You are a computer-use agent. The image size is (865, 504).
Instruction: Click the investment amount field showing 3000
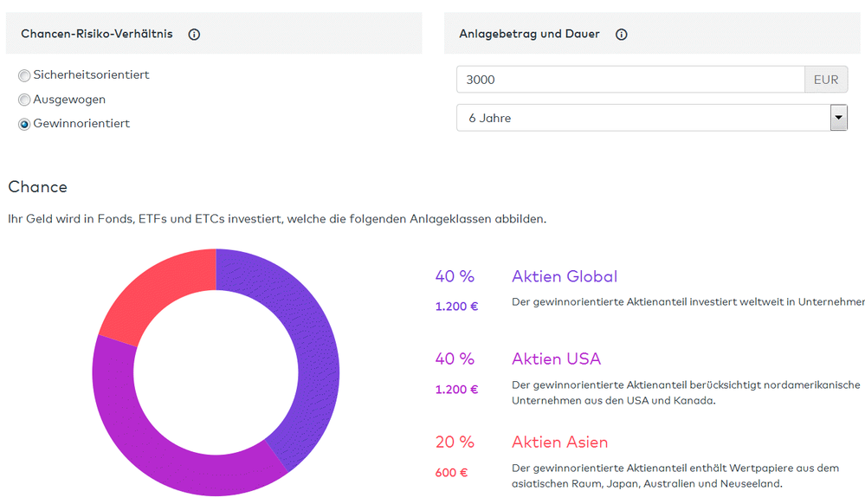629,80
